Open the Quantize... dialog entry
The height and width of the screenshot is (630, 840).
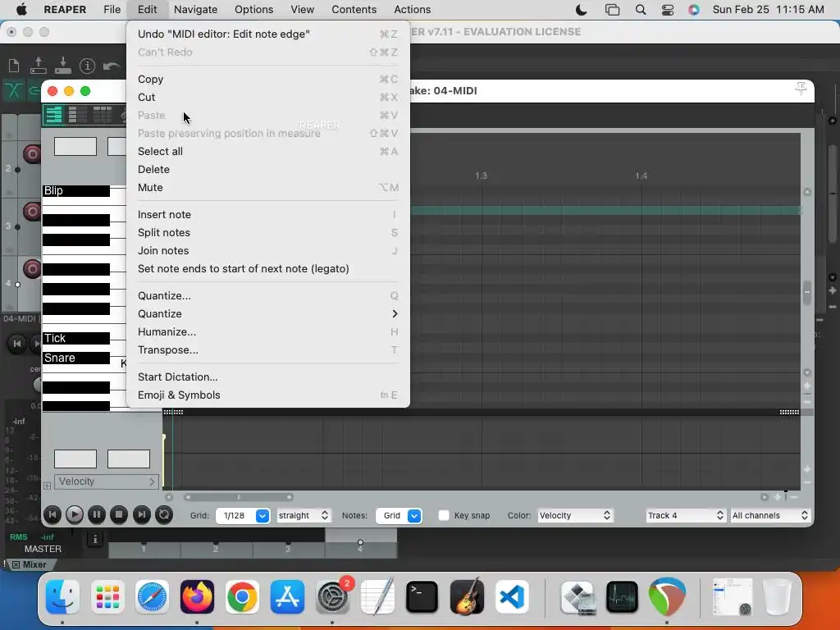tap(268, 296)
